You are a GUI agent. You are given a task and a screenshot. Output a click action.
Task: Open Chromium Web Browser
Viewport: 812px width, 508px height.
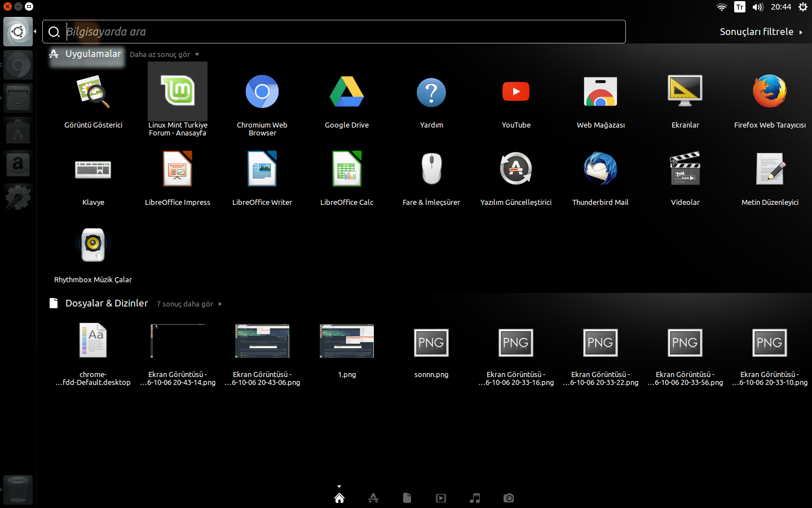click(x=262, y=91)
